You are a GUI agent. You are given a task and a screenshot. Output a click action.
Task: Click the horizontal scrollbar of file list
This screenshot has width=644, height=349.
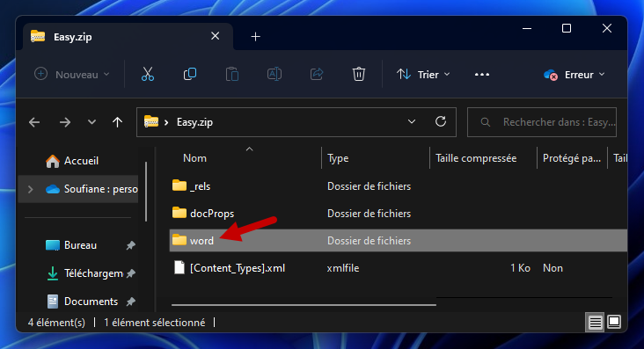(304, 305)
